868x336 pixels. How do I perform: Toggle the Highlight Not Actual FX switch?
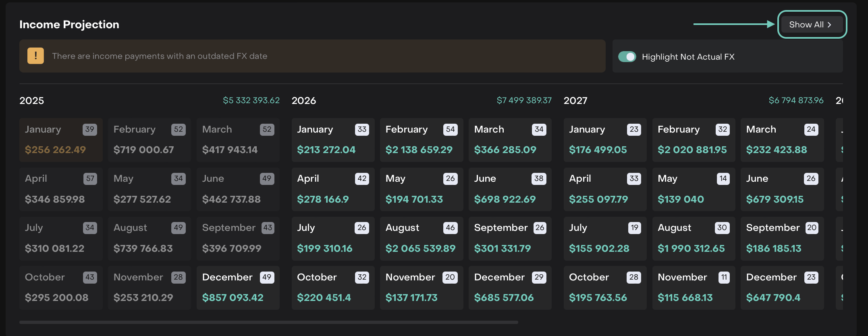[x=627, y=57]
